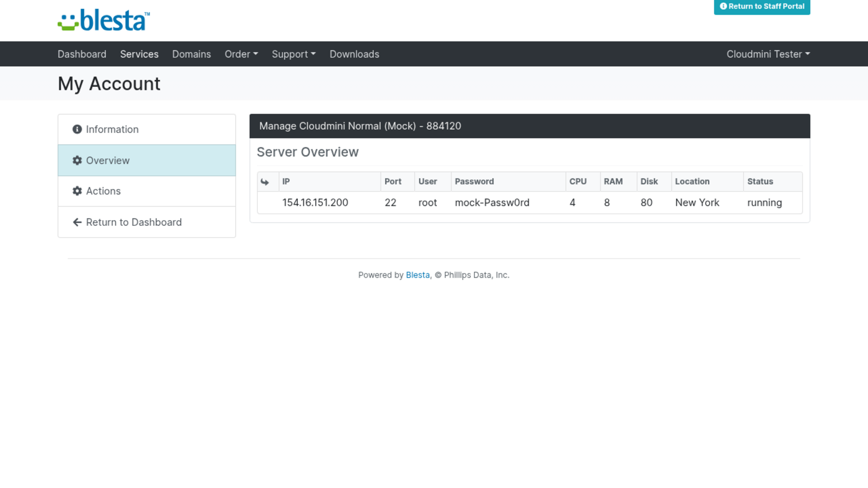
Task: Click the user value root
Action: point(427,203)
